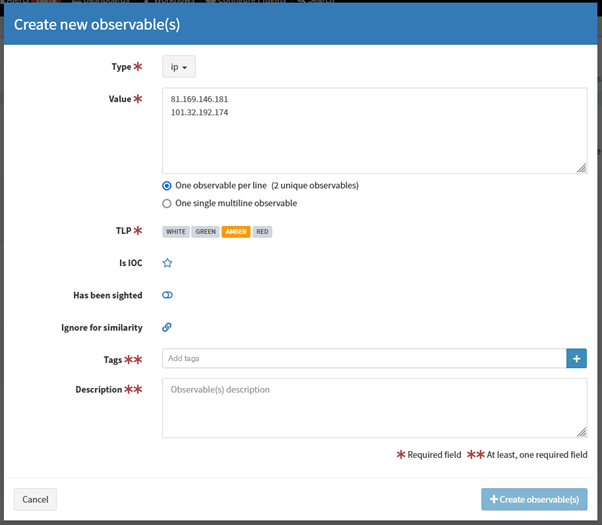This screenshot has height=525, width=602.
Task: Click the IP value 81.169.146.181
Action: click(199, 99)
